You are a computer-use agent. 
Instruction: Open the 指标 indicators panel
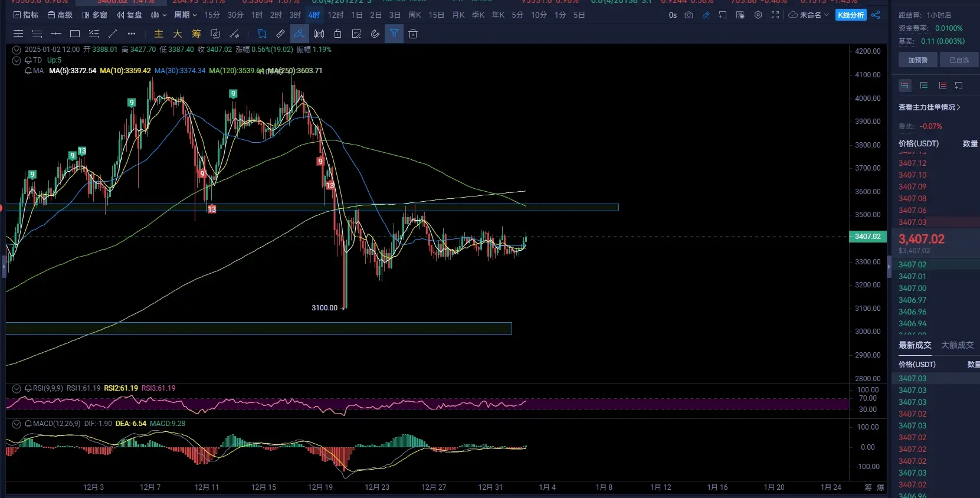(25, 15)
